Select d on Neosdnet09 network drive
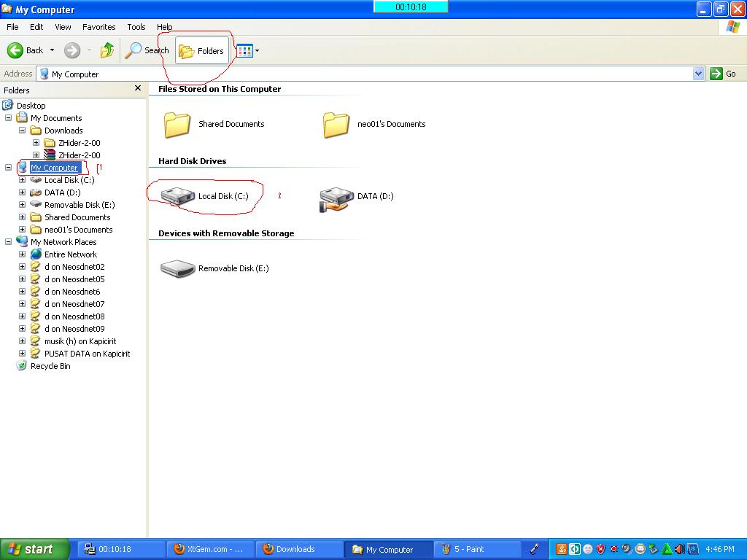 [74, 329]
